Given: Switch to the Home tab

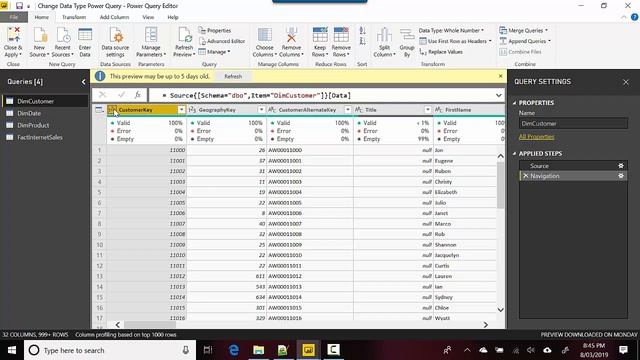Looking at the screenshot, I should pos(42,17).
